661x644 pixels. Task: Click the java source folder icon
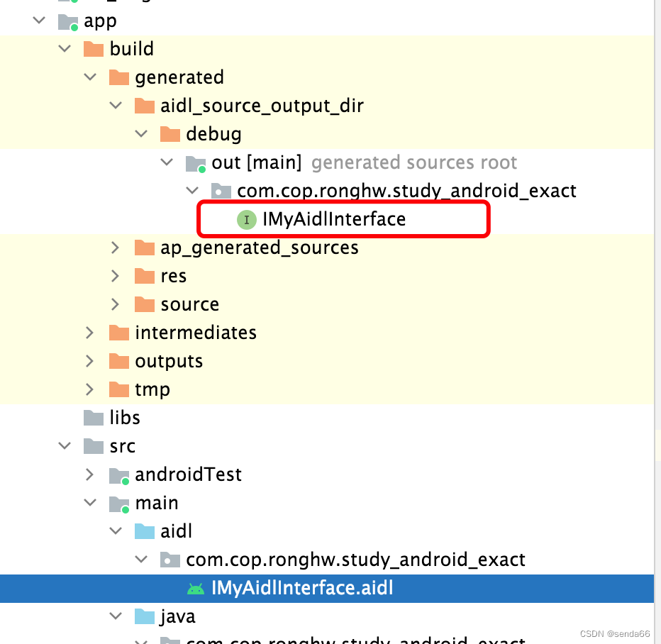tap(143, 616)
